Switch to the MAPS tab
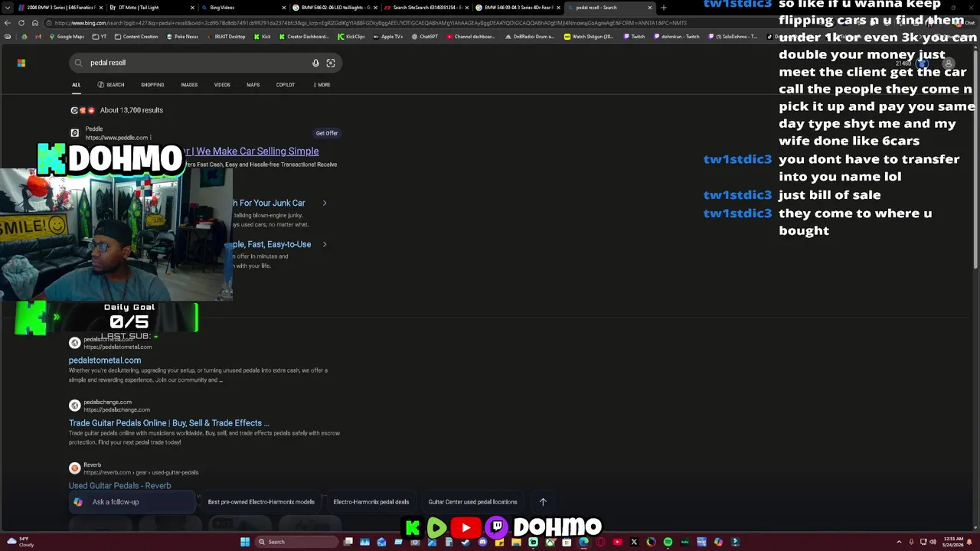 coord(253,85)
